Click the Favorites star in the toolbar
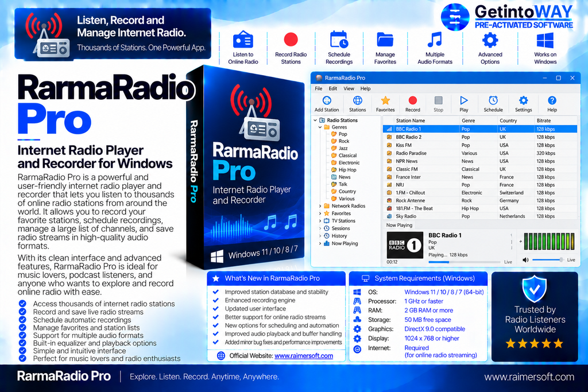Viewport: 588px width, 392px height. (385, 100)
